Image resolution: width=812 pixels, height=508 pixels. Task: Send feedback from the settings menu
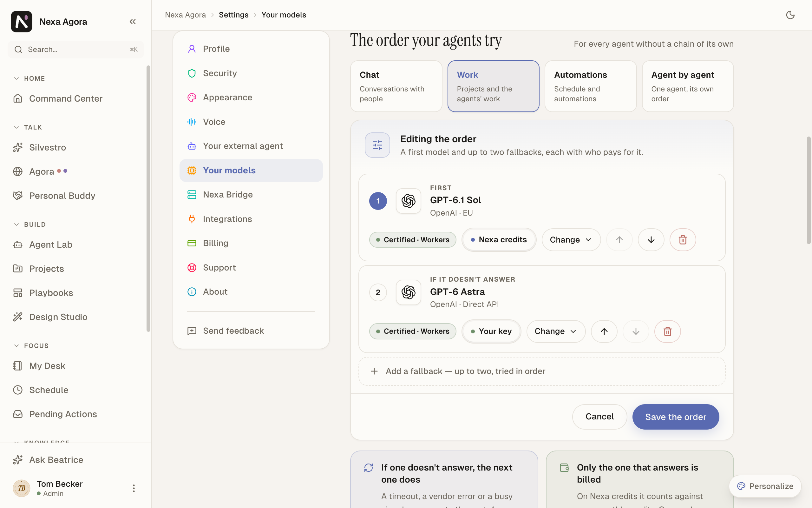[251, 331]
